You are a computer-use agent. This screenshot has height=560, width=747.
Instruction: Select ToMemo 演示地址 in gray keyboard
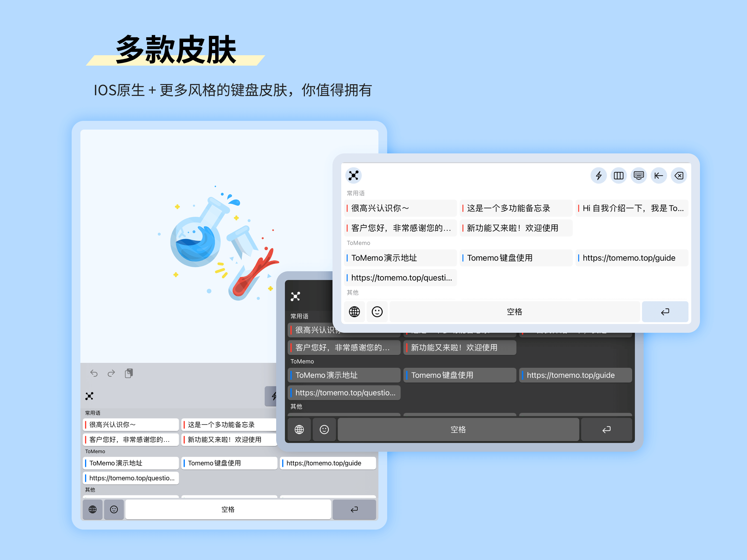click(x=131, y=463)
